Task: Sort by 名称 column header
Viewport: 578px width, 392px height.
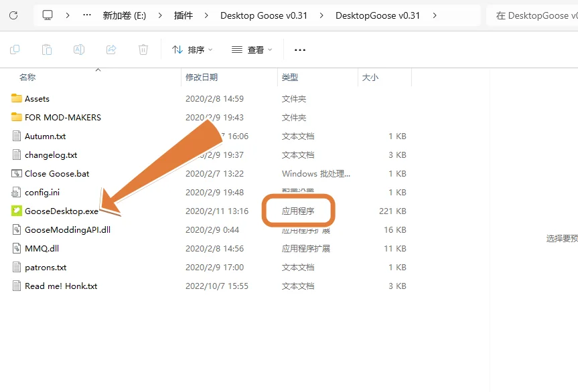Action: coord(27,78)
